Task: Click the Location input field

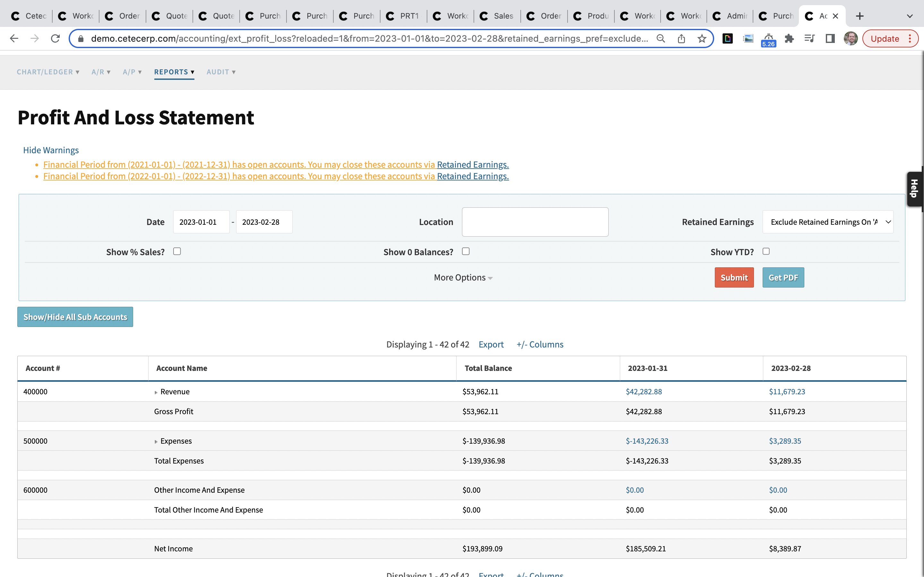Action: point(535,222)
